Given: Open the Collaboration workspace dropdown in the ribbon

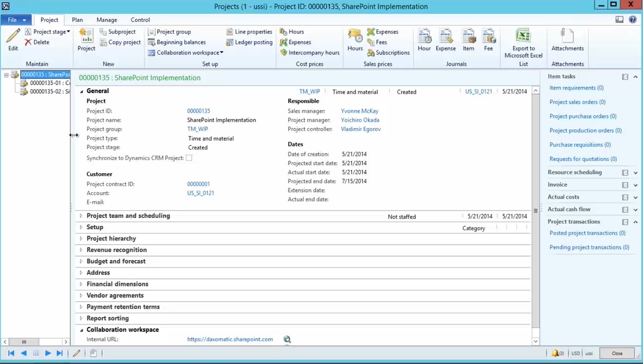Looking at the screenshot, I should [x=185, y=53].
